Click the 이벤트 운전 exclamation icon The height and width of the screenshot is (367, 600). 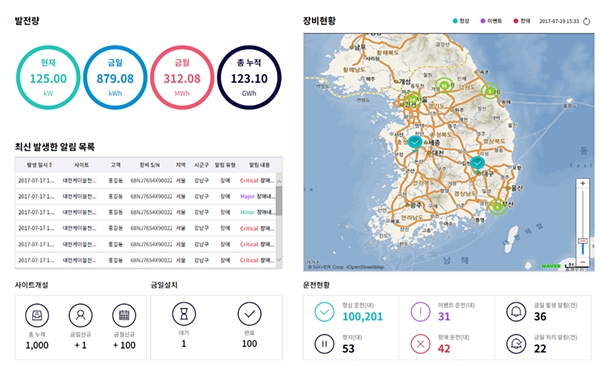pyautogui.click(x=421, y=312)
